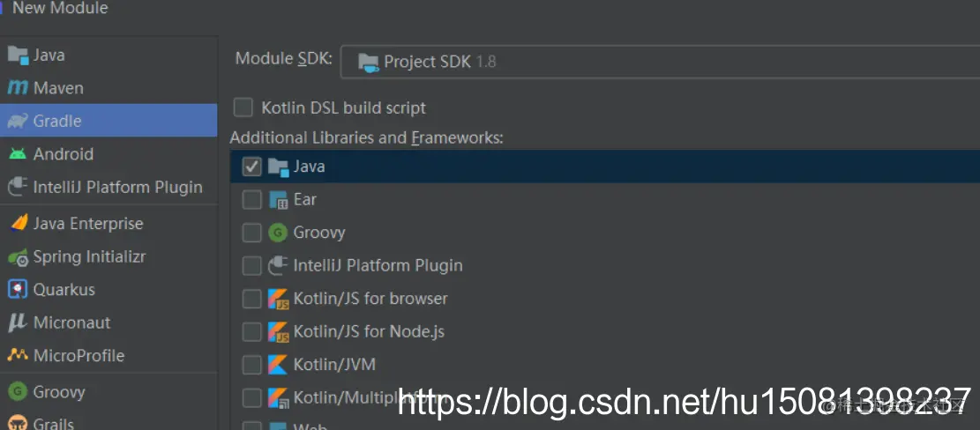
Task: Select Micronaut label in sidebar
Action: click(x=71, y=322)
